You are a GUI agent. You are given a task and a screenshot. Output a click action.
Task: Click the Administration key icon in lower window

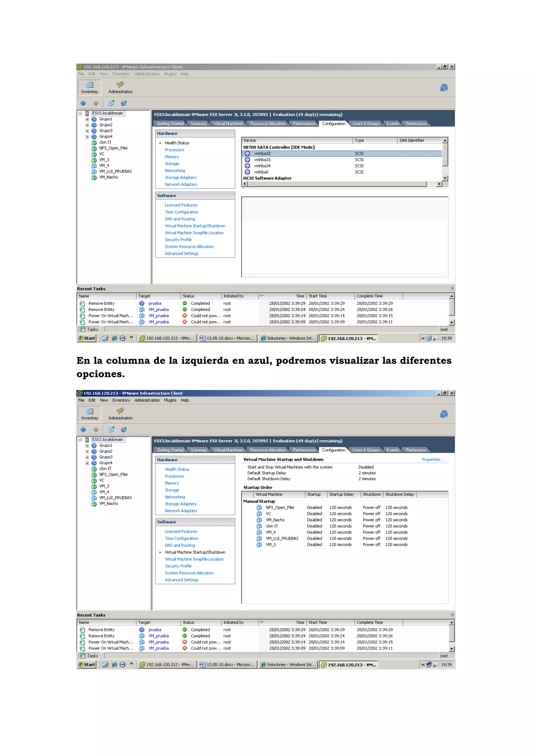pos(120,411)
